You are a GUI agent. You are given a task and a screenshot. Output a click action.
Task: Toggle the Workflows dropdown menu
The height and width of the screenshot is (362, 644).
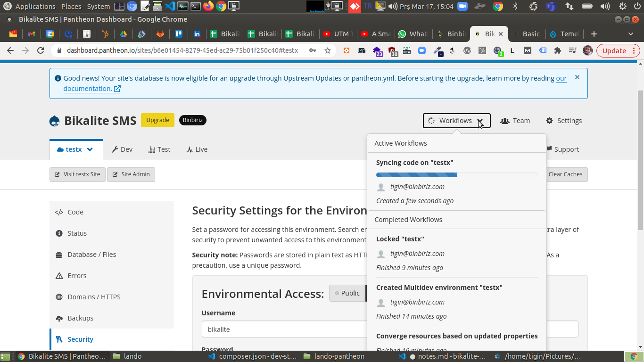point(456,121)
